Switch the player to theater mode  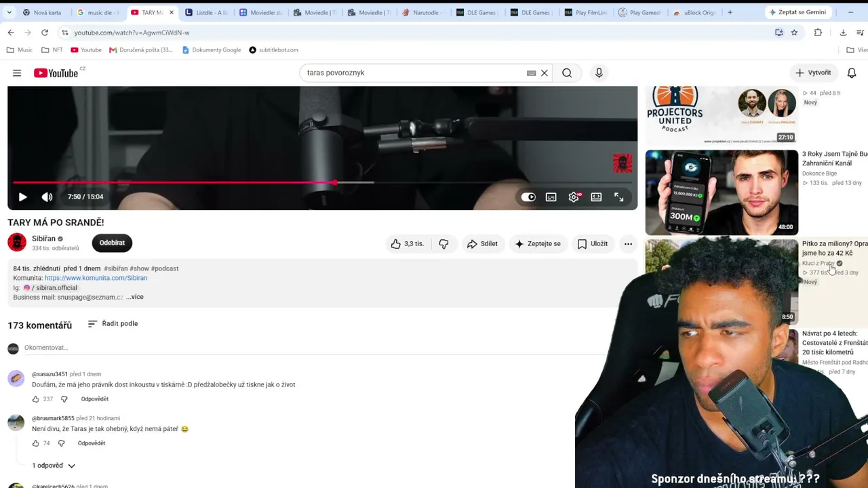596,197
